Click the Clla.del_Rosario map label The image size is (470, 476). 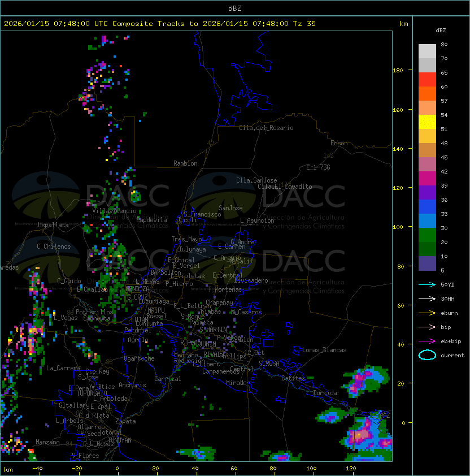(x=266, y=128)
